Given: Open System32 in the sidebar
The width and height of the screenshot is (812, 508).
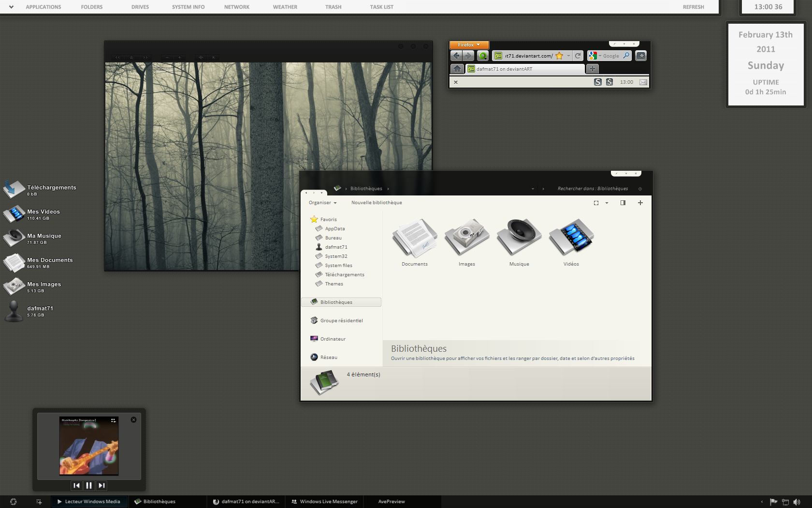Looking at the screenshot, I should click(x=331, y=256).
